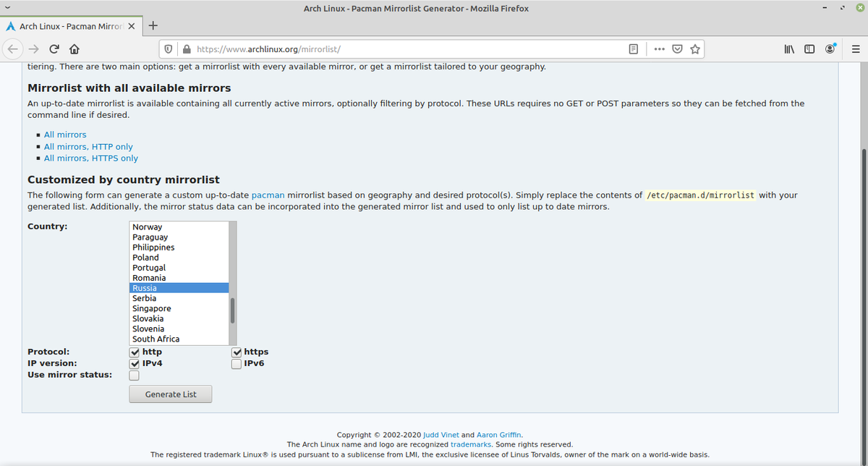
Task: Open All mirrors, HTTPS only link
Action: click(91, 158)
